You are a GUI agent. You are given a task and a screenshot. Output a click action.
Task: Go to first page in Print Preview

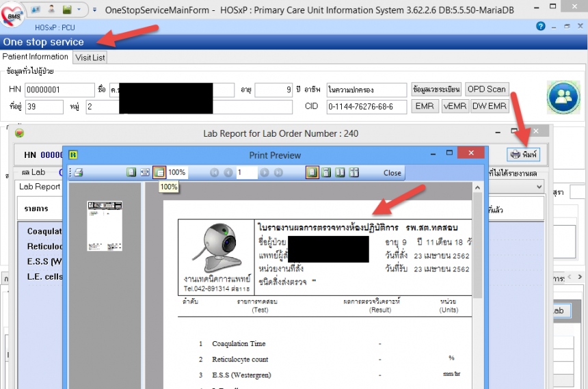215,173
